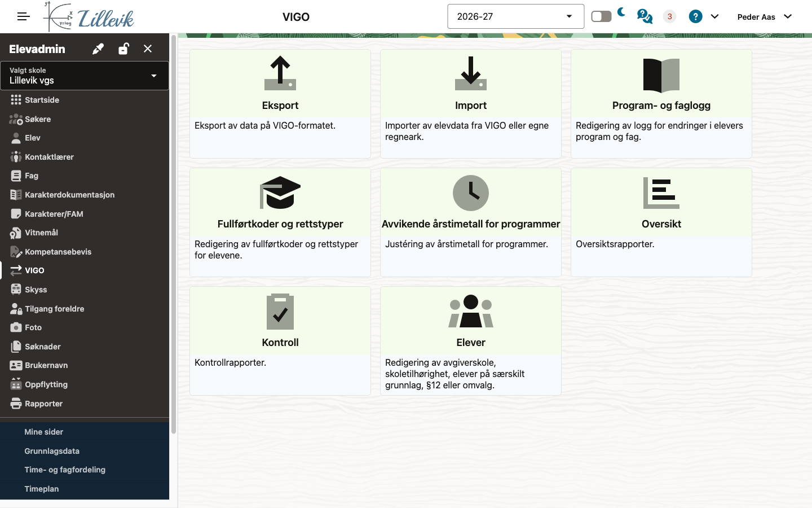The height and width of the screenshot is (508, 812).
Task: Click the Fullførtkoder graduation cap icon
Action: [280, 192]
